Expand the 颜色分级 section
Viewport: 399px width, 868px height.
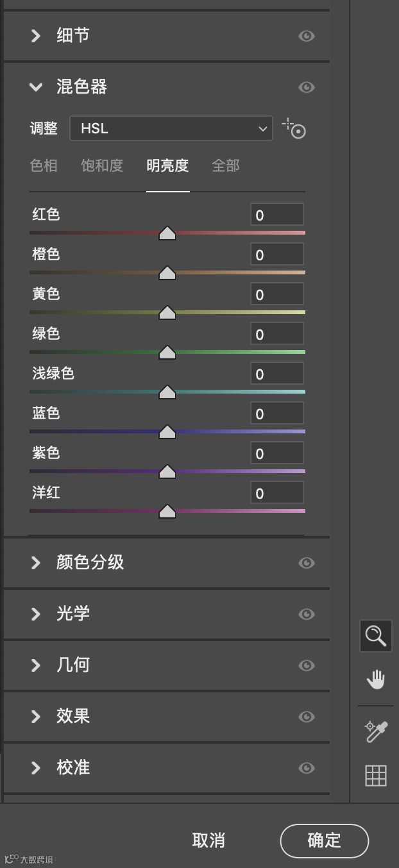(36, 563)
